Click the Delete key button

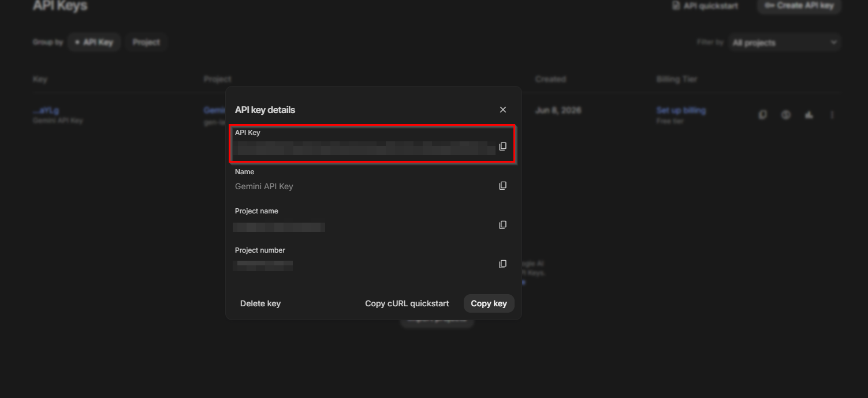tap(260, 303)
